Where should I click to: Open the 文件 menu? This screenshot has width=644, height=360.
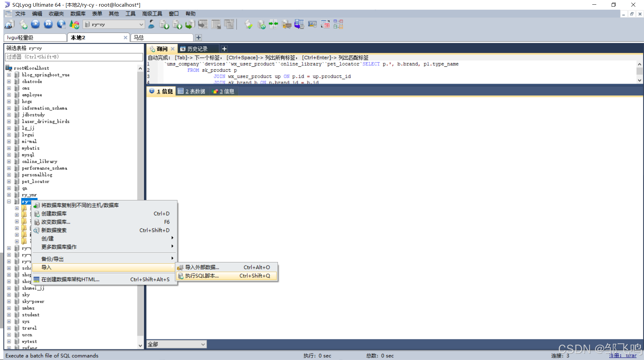click(20, 14)
